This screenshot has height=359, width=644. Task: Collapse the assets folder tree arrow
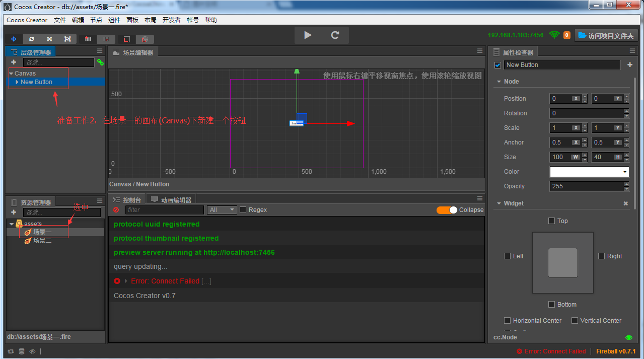[11, 224]
